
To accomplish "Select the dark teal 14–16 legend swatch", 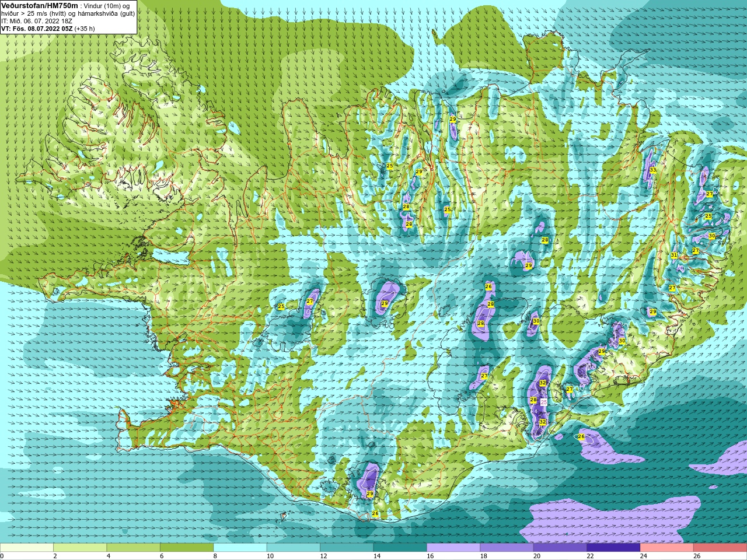I will tap(400, 548).
